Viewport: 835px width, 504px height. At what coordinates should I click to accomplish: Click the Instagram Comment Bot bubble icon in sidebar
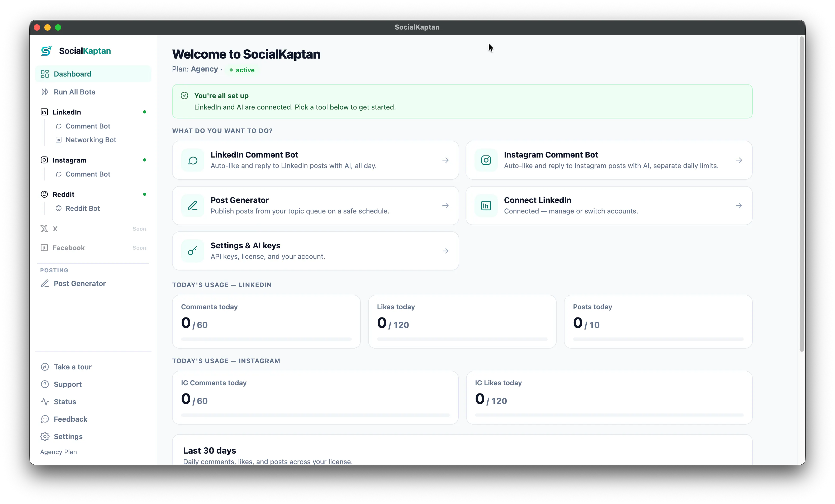pyautogui.click(x=59, y=174)
